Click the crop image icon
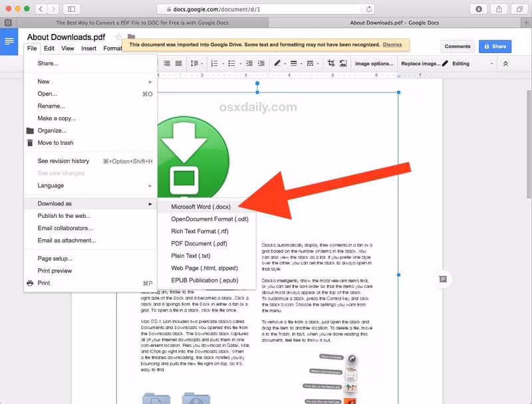 pyautogui.click(x=331, y=63)
